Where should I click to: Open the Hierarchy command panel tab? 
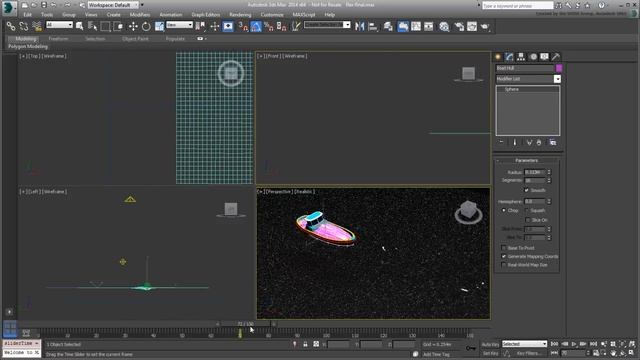click(x=521, y=57)
